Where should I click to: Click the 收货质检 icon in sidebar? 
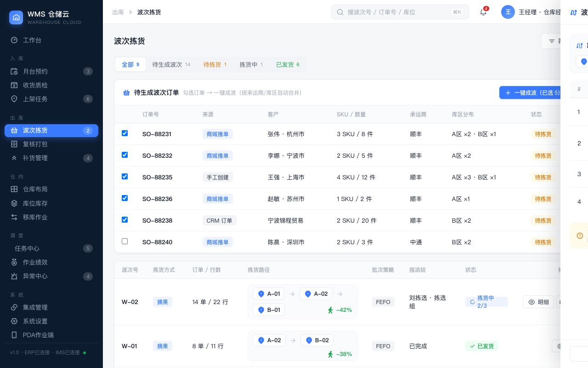14,85
